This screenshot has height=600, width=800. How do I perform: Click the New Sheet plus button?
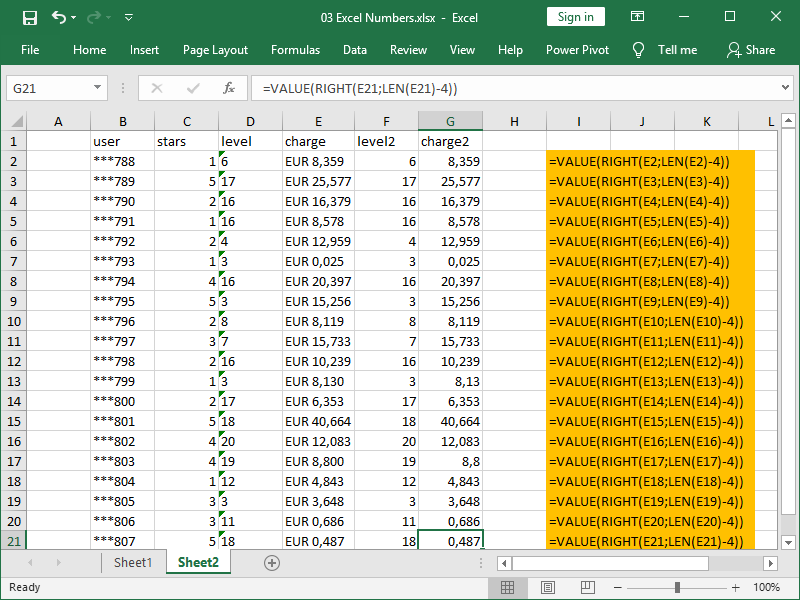[x=272, y=563]
